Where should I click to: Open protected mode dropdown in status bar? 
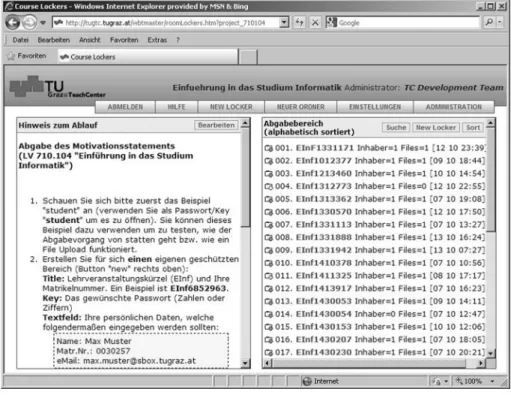click(446, 381)
